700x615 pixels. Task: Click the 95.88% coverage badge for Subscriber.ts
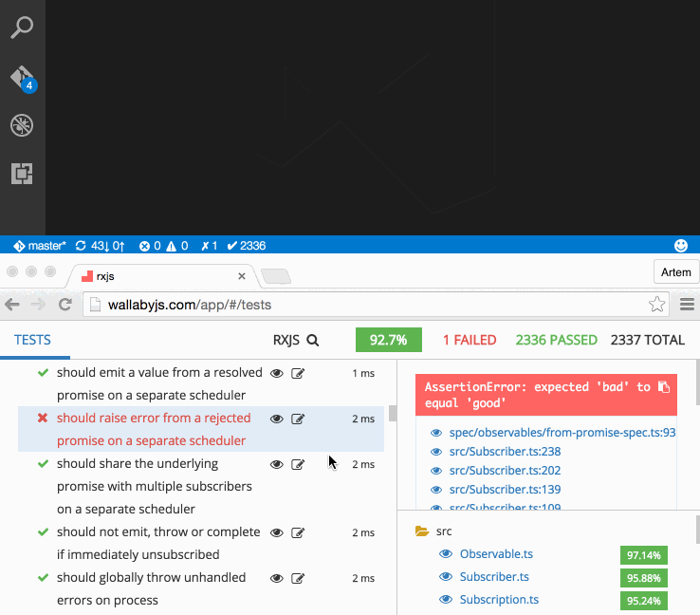pos(644,578)
